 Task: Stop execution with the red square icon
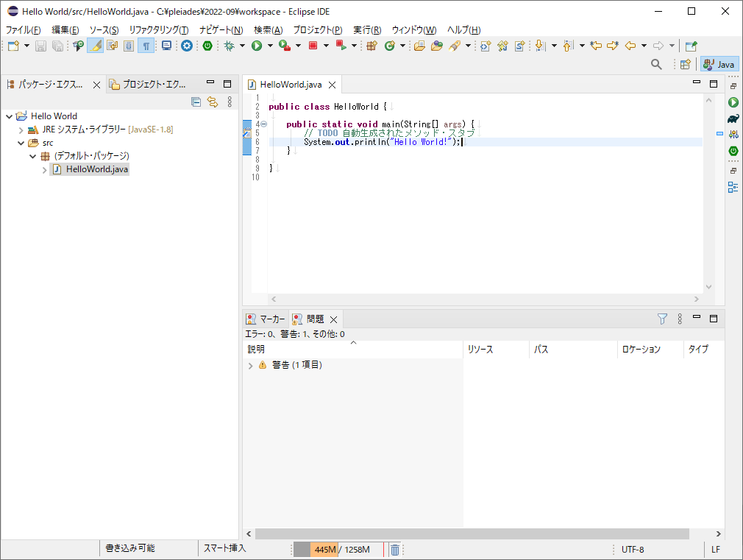tap(313, 46)
